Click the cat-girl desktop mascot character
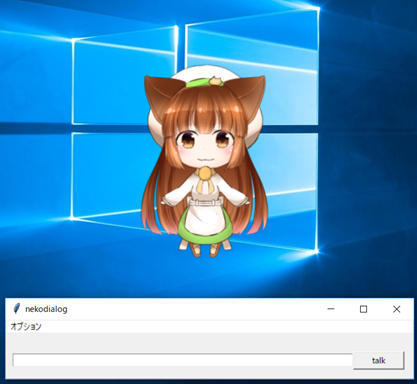The image size is (417, 384). click(x=204, y=162)
